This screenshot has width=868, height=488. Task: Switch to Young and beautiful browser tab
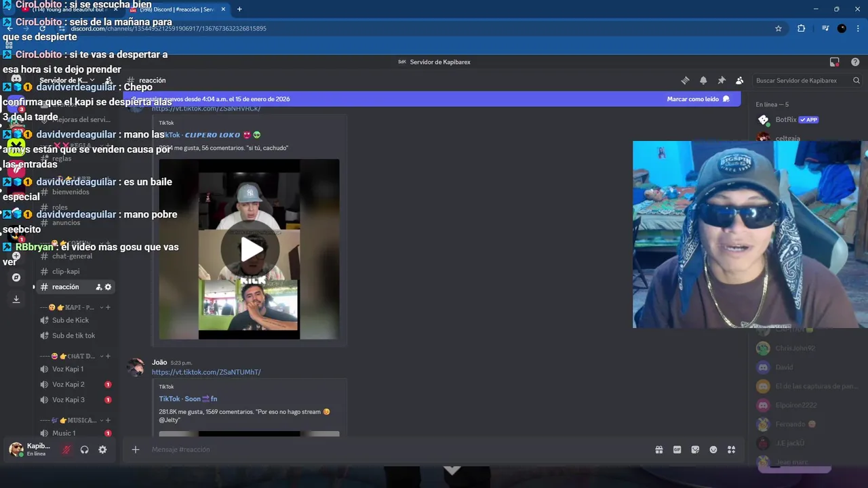(71, 9)
